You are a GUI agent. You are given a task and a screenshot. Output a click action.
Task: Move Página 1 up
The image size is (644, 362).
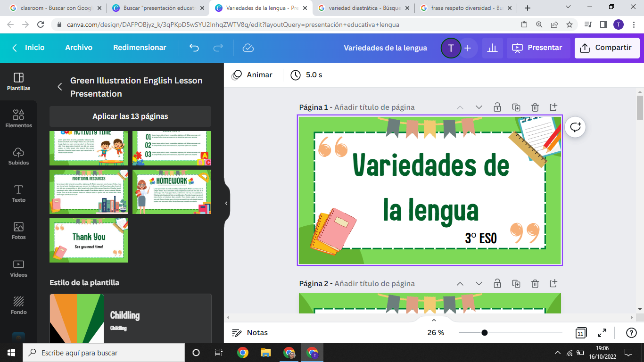[x=460, y=107]
